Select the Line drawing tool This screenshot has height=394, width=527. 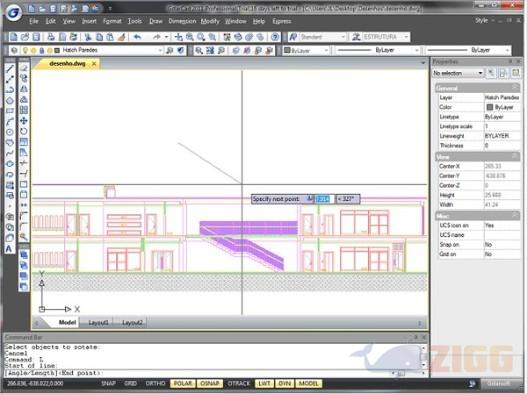tap(9, 68)
